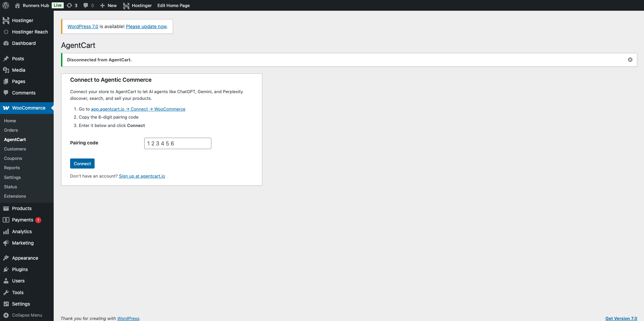
Task: Open the Coupons submenu item
Action: 13,158
